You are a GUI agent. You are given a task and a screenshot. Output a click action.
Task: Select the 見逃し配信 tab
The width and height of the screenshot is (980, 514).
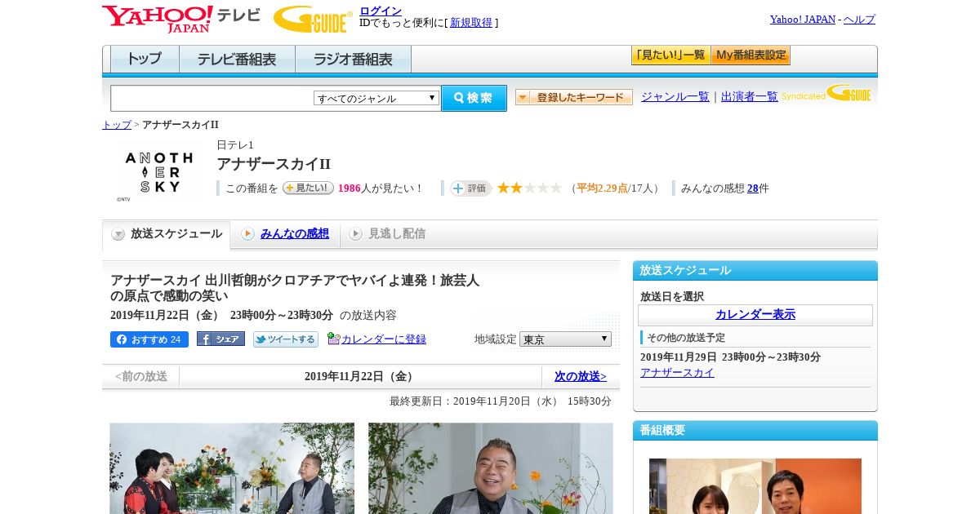pyautogui.click(x=397, y=234)
